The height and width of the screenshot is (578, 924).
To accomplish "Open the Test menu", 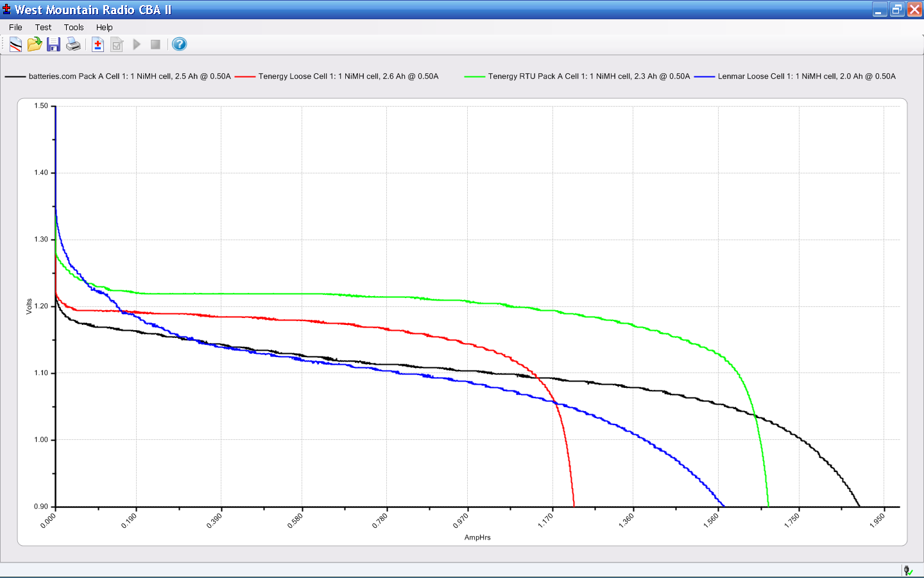I will (43, 27).
